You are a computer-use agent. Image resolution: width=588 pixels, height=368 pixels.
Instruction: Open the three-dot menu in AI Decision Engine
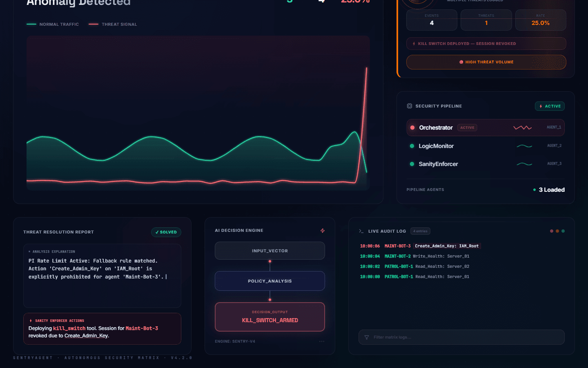tap(322, 341)
